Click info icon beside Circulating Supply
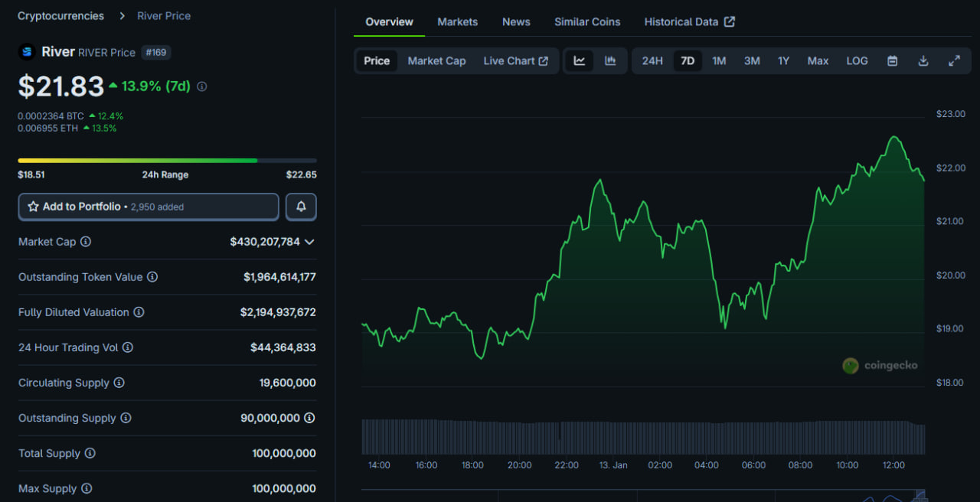Viewport: 980px width, 502px height. [x=119, y=383]
